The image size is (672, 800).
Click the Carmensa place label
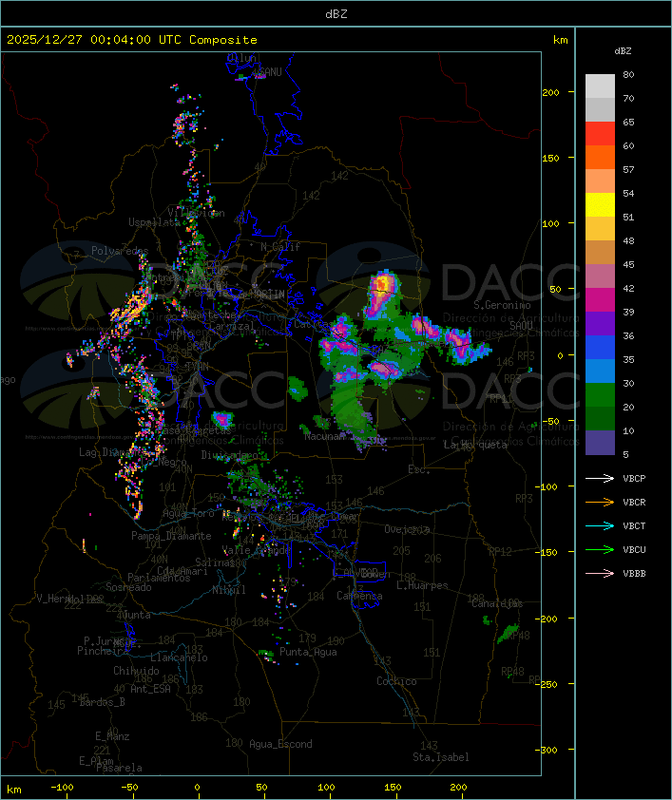[x=359, y=596]
